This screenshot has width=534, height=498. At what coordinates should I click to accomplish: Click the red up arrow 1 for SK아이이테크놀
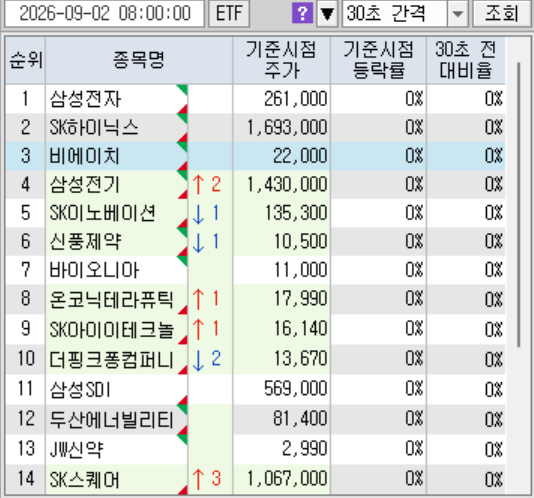[205, 329]
